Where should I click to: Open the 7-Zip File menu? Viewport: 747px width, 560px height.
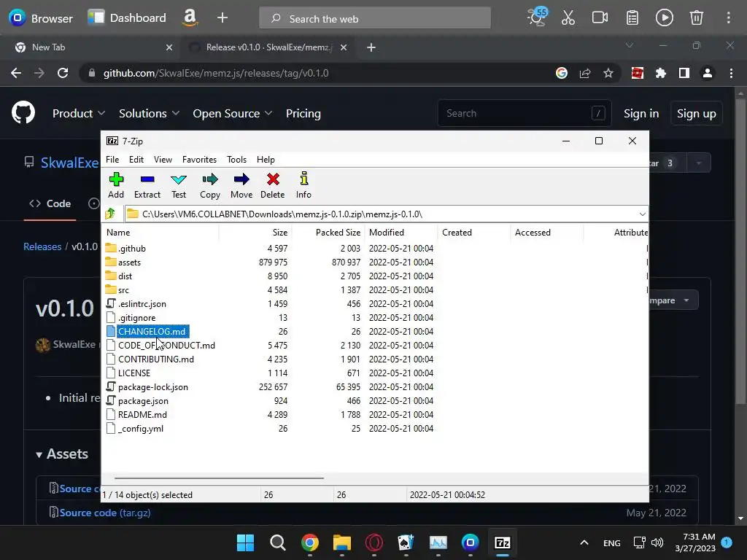tap(112, 160)
